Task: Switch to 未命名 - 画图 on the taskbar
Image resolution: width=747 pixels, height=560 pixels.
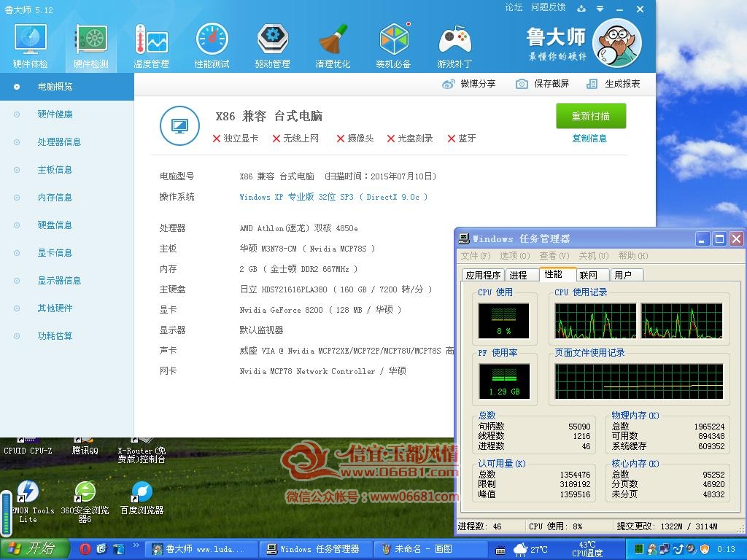Action: pyautogui.click(x=429, y=549)
